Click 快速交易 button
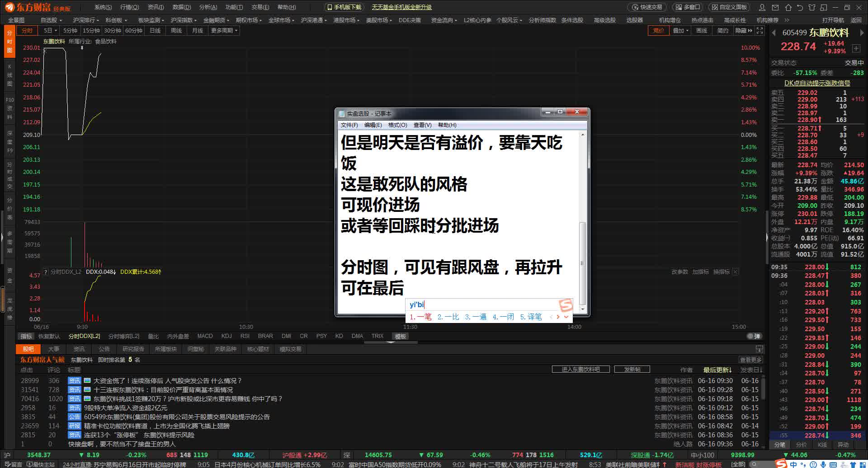Viewport: 868px width, 468px height. coord(647,7)
